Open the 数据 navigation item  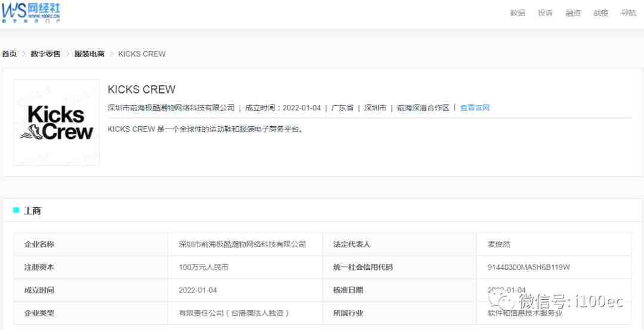(x=518, y=13)
